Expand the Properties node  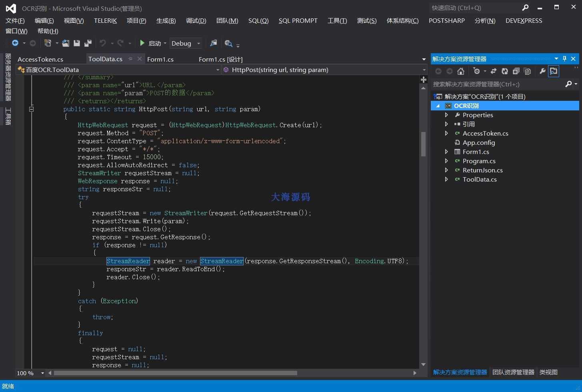446,115
